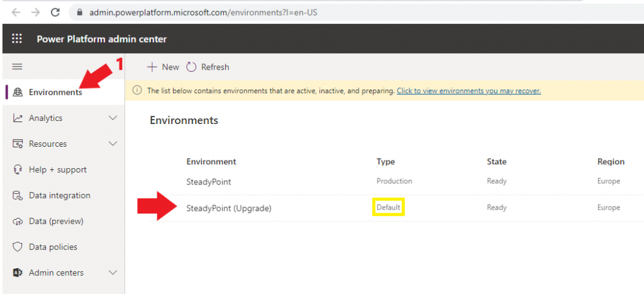The height and width of the screenshot is (294, 644).
Task: Click the Data policies shield icon
Action: (x=17, y=247)
